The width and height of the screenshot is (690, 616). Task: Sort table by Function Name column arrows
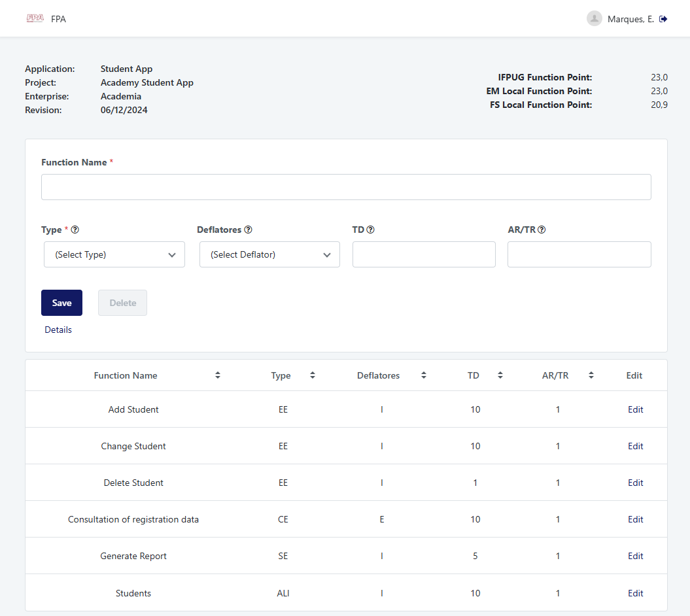pos(218,375)
